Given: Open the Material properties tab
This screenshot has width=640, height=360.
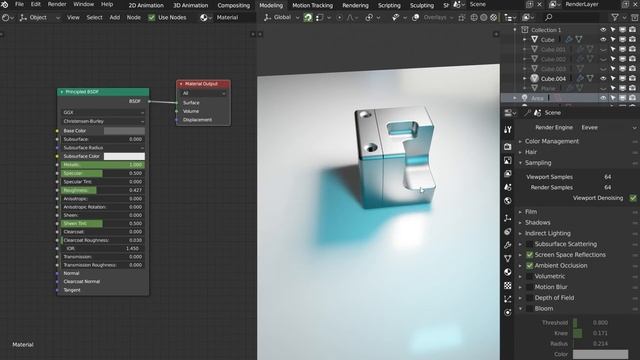Looking at the screenshot, I should (508, 272).
